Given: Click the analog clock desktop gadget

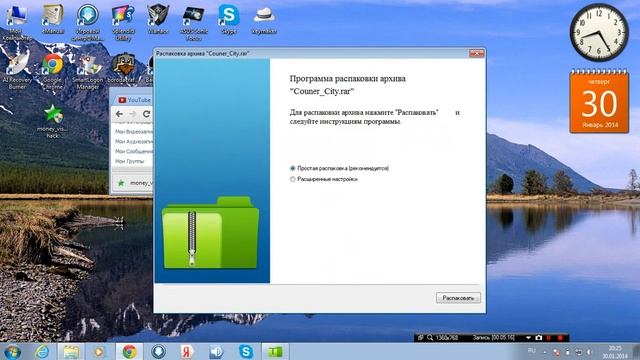Looking at the screenshot, I should click(599, 33).
